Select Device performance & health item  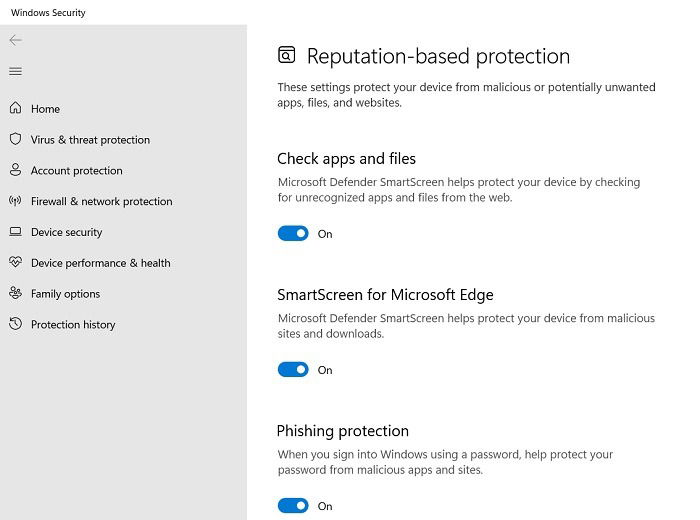[100, 263]
